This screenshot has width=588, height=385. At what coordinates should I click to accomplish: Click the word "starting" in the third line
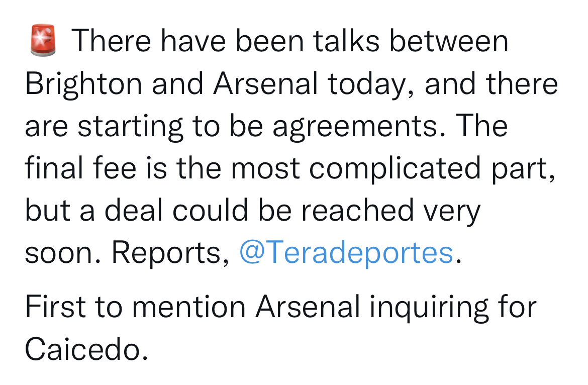131,127
